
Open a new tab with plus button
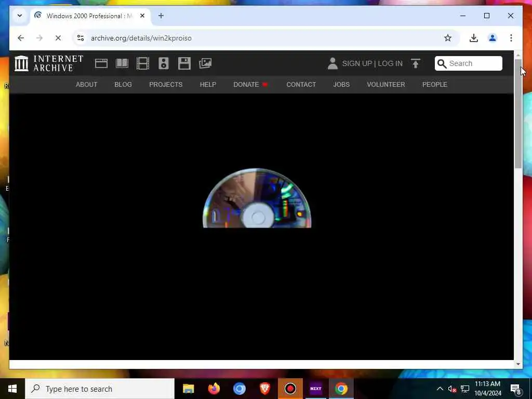click(161, 16)
